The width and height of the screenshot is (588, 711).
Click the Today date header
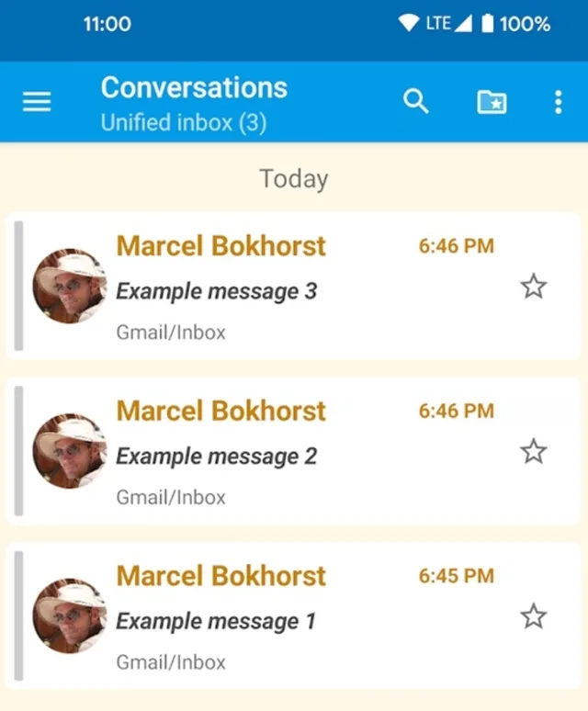point(293,178)
